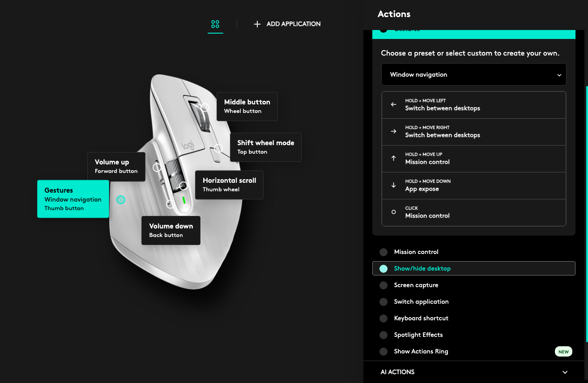588x383 pixels.
Task: Open the Window navigation preset dropdown
Action: tap(474, 74)
